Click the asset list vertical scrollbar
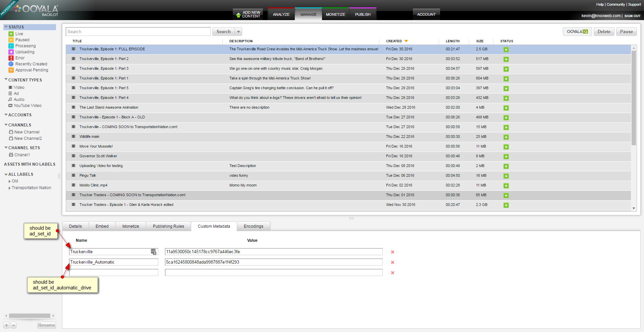Viewport: 644px width, 332px height. (634, 98)
